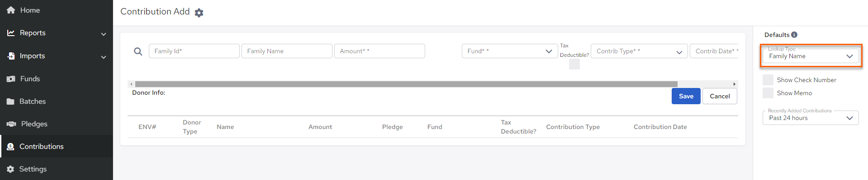Click the Cancel button
The width and height of the screenshot is (868, 180).
(720, 96)
